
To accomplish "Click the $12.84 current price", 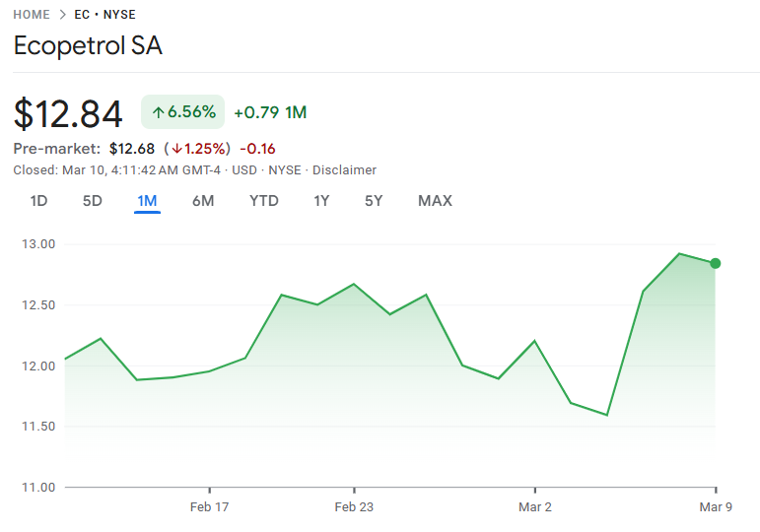I will tap(69, 113).
